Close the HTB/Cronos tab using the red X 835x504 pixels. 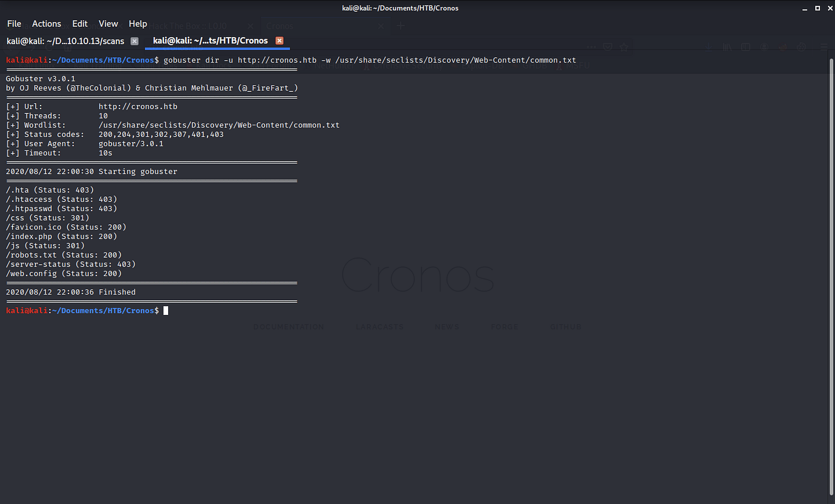[x=279, y=41]
